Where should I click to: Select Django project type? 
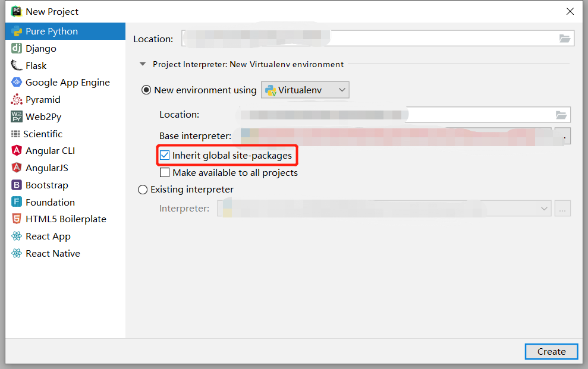click(65, 48)
